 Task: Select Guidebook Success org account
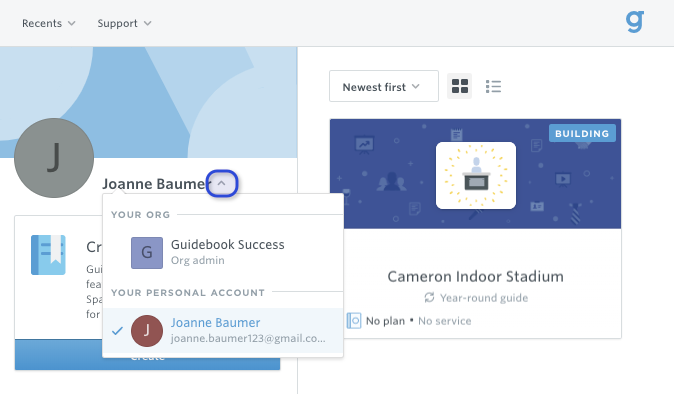point(223,253)
